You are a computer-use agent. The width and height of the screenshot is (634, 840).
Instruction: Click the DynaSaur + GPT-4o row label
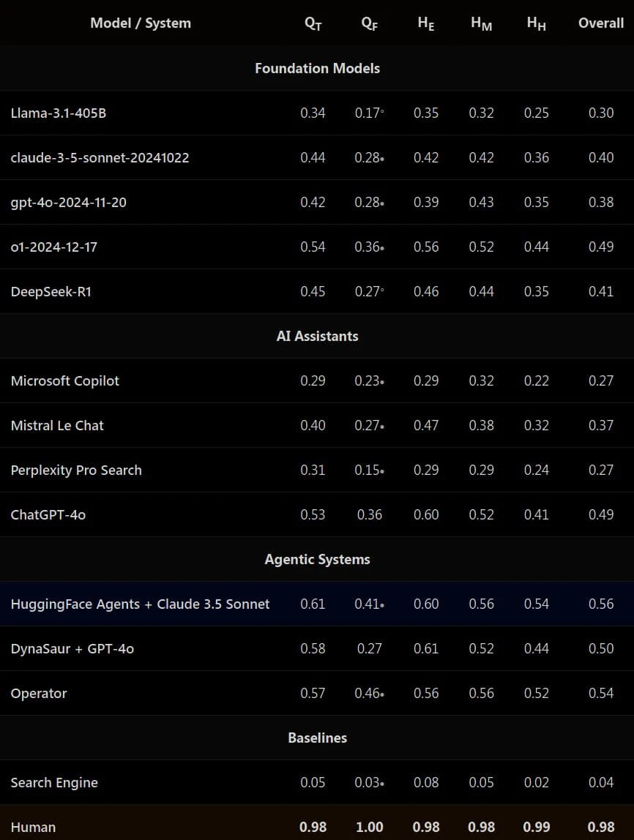(x=72, y=649)
